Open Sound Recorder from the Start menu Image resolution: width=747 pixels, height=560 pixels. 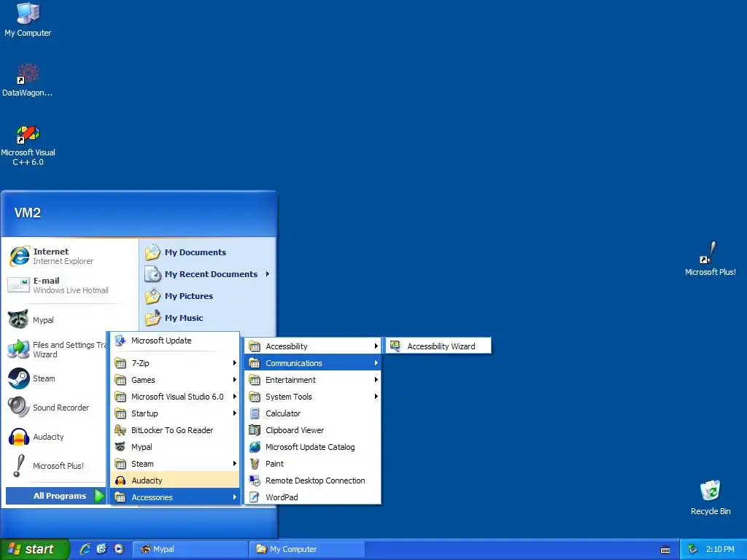point(56,408)
